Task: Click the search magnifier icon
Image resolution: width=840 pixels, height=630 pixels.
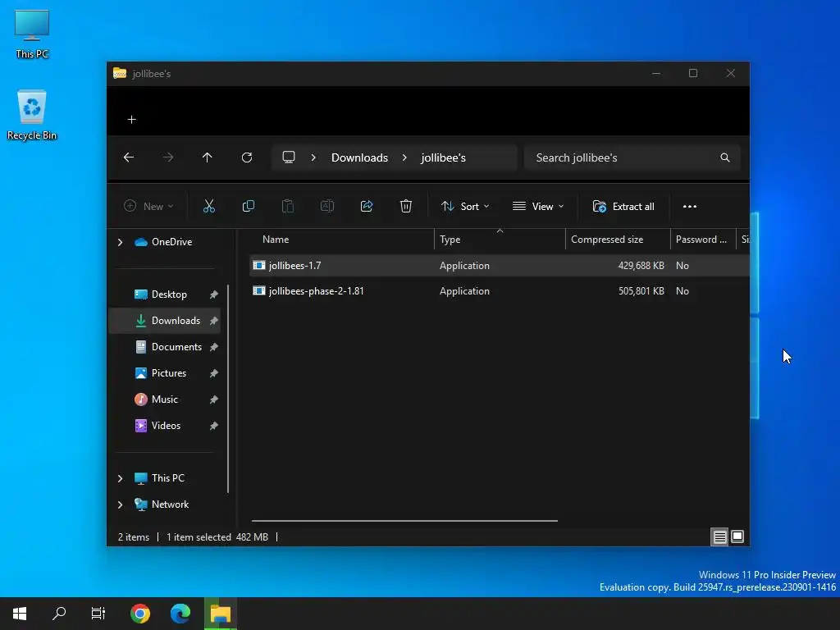Action: coord(725,157)
